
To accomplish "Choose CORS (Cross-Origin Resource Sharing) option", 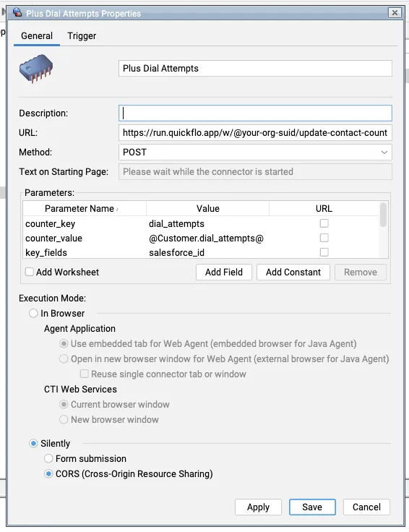I will 48,473.
